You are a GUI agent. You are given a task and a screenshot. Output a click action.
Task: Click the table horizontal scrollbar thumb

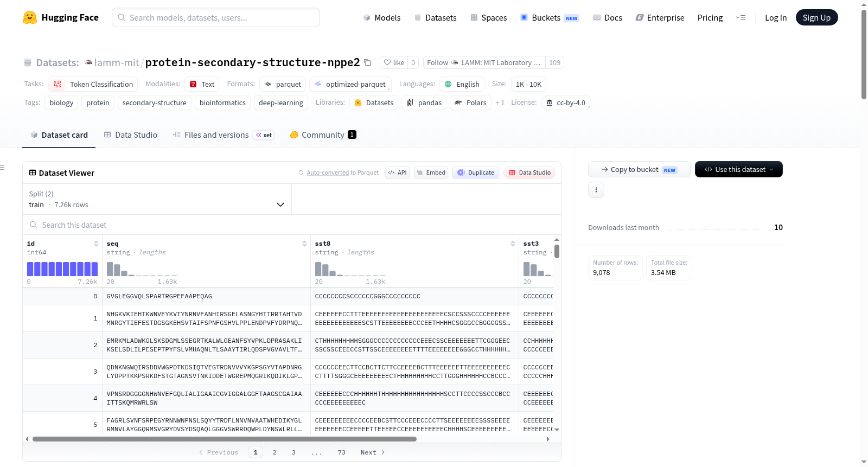pos(225,439)
